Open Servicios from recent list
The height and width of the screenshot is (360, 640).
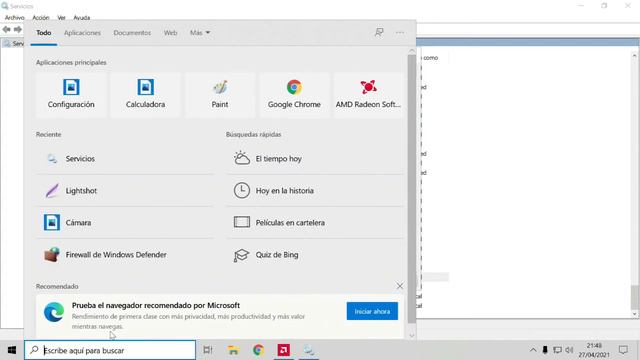[125, 159]
